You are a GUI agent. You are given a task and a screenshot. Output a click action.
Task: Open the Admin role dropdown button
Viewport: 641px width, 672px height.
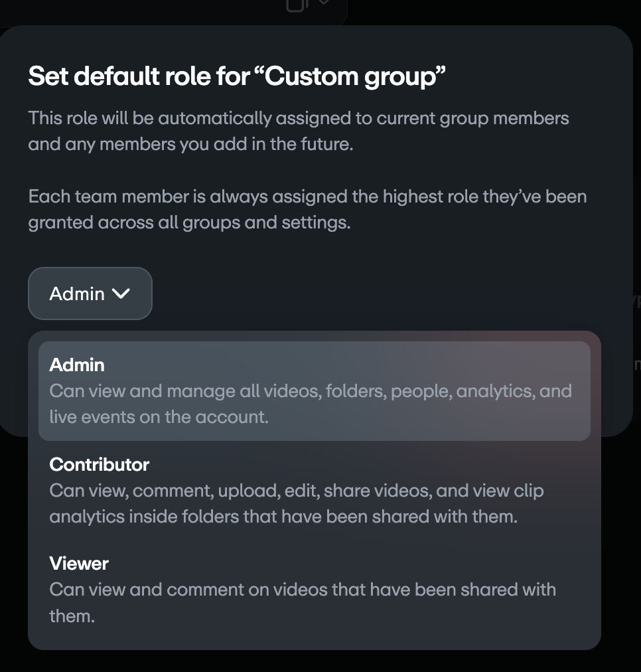(90, 294)
